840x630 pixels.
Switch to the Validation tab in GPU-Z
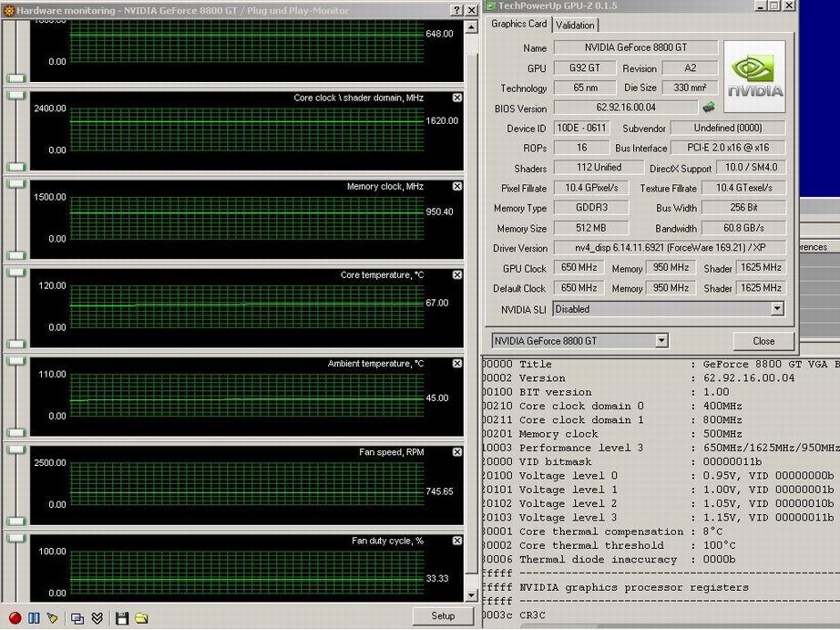pos(575,26)
